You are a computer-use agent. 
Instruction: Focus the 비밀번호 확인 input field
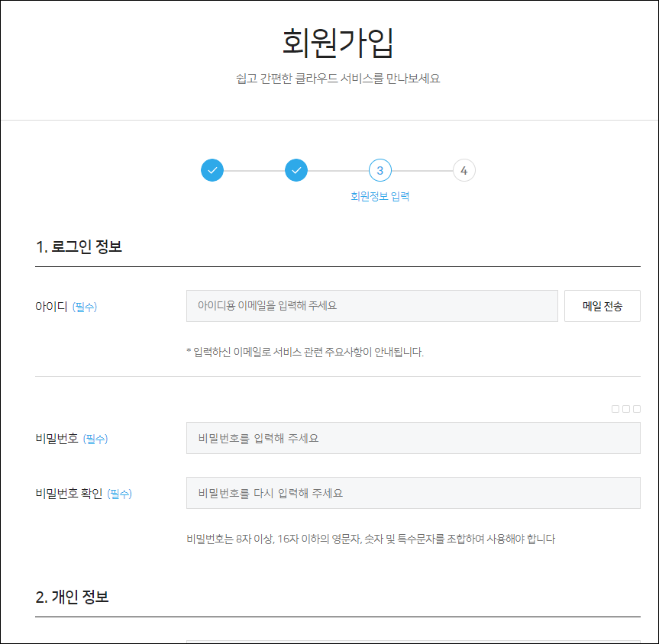click(413, 493)
